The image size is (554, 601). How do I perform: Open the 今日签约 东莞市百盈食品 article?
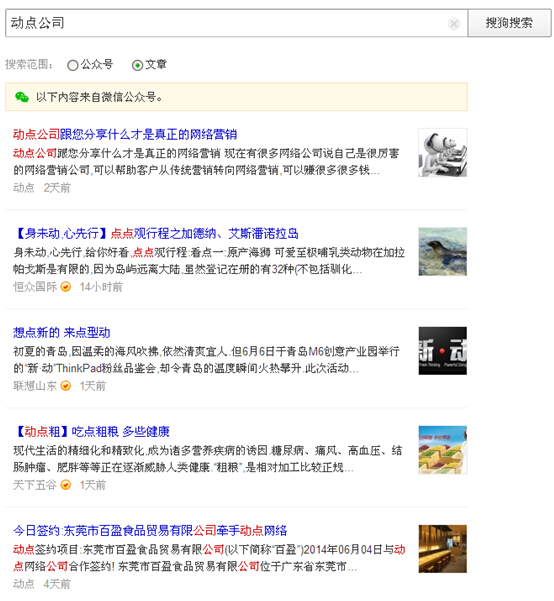pyautogui.click(x=150, y=530)
